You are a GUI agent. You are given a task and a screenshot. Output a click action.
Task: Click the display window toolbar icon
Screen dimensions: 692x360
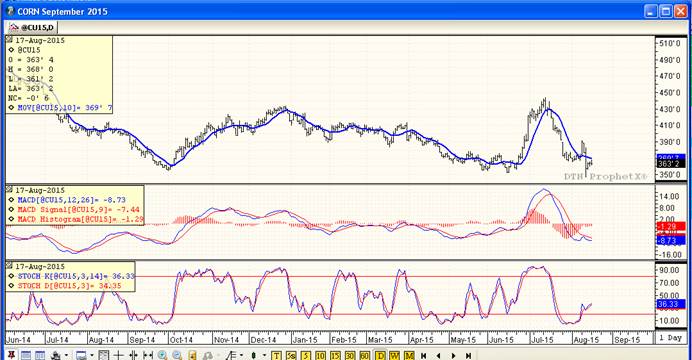[81, 356]
